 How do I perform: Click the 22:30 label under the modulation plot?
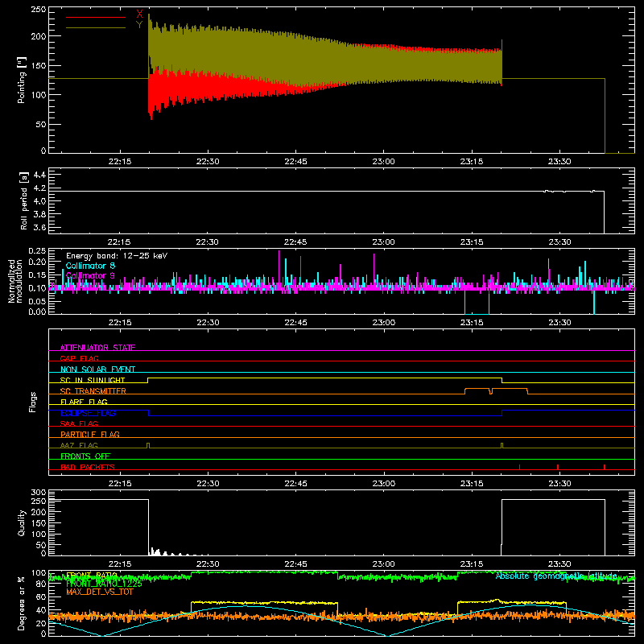click(x=208, y=323)
